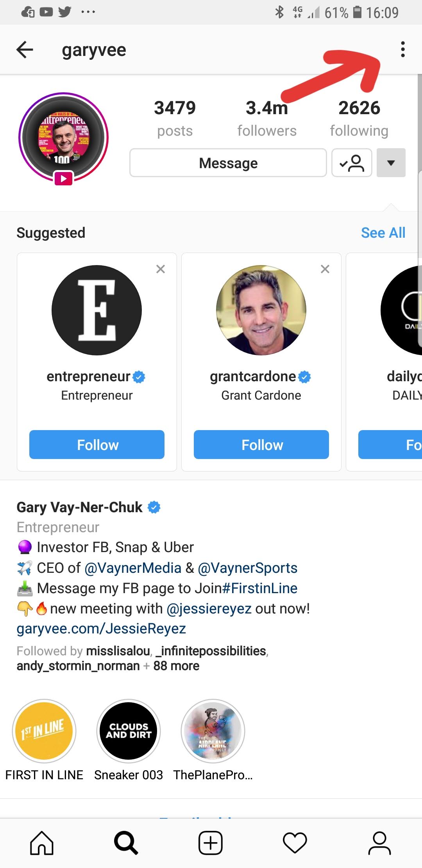Viewport: 422px width, 868px height.
Task: Open the three-dot options menu
Action: [402, 50]
